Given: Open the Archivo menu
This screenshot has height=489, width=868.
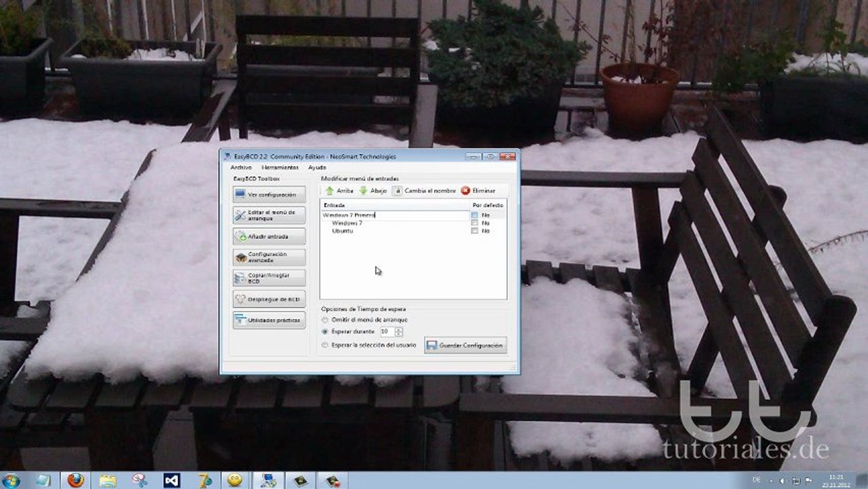Looking at the screenshot, I should click(x=241, y=167).
